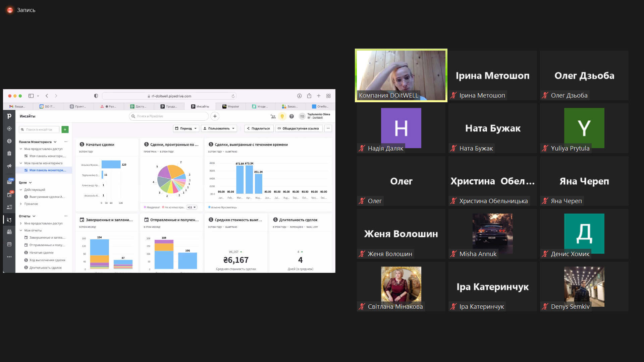Open the Leads target icon in the sidebar
The height and width of the screenshot is (362, 644).
[9, 129]
